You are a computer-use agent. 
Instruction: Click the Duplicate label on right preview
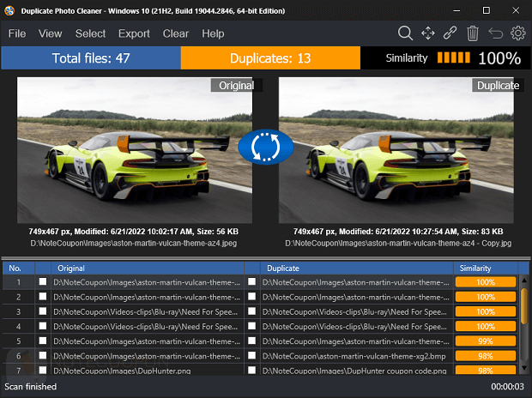pos(498,85)
